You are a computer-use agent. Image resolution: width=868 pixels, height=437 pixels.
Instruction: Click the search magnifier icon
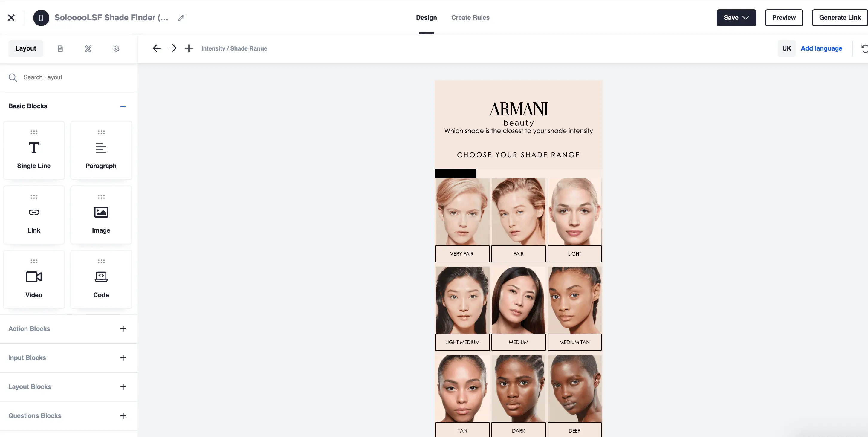(x=13, y=77)
